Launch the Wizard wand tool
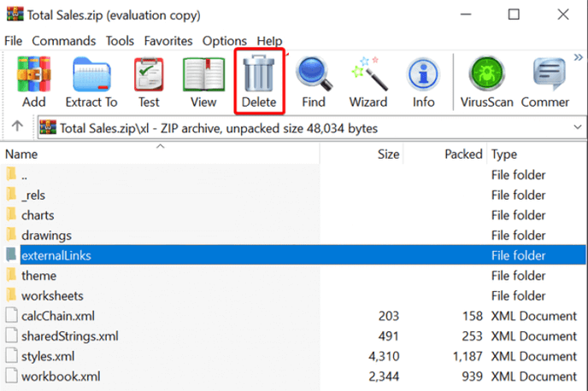Screen dimensions: 588x391 (x=368, y=82)
